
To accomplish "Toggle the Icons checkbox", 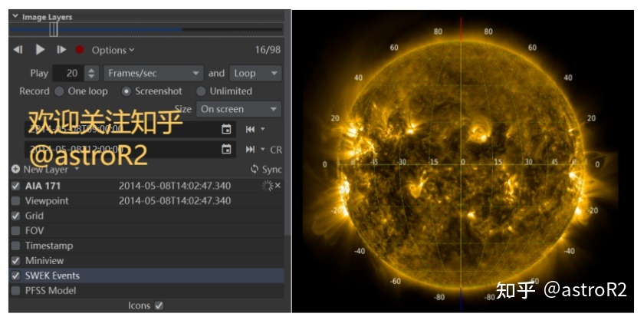I will point(159,305).
